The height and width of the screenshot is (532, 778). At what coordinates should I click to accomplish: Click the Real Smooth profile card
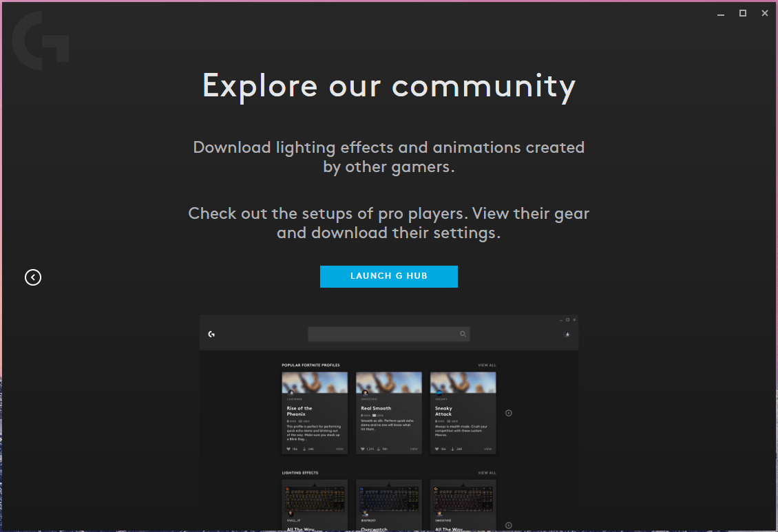pos(389,413)
